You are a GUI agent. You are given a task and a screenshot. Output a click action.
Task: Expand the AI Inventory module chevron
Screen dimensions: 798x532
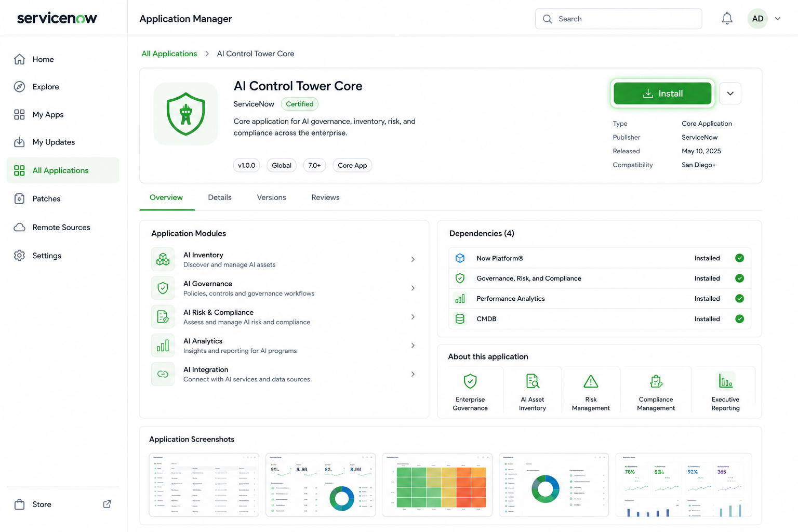tap(413, 259)
